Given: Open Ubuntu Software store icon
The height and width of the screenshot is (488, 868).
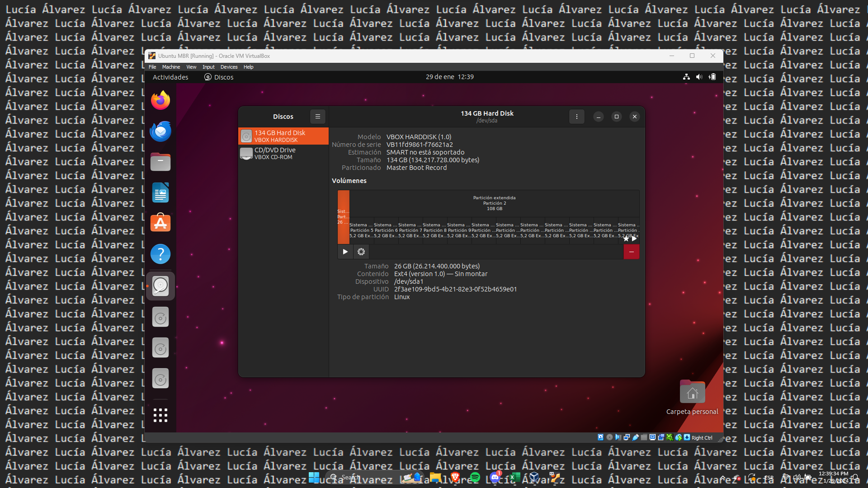Looking at the screenshot, I should coord(160,223).
